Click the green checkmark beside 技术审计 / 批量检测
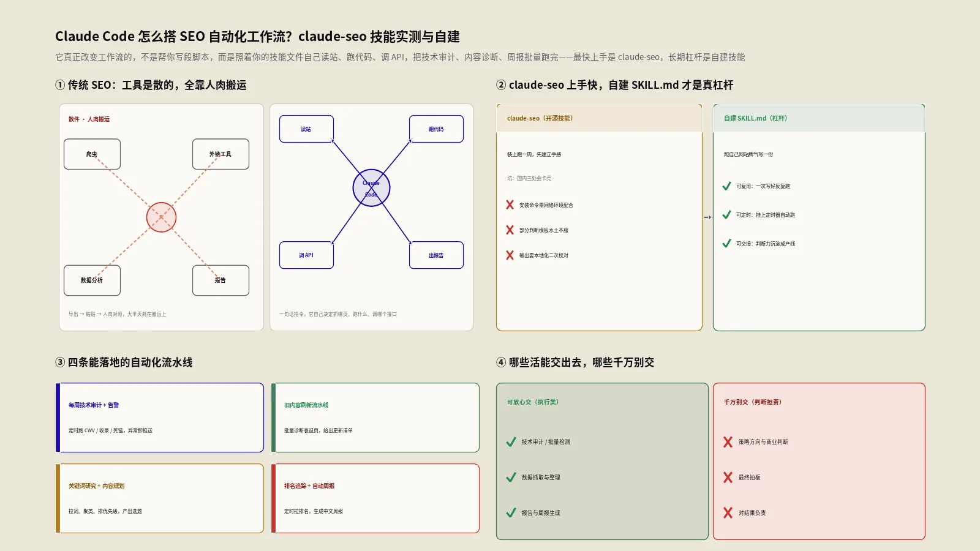The width and height of the screenshot is (980, 551). pyautogui.click(x=511, y=442)
